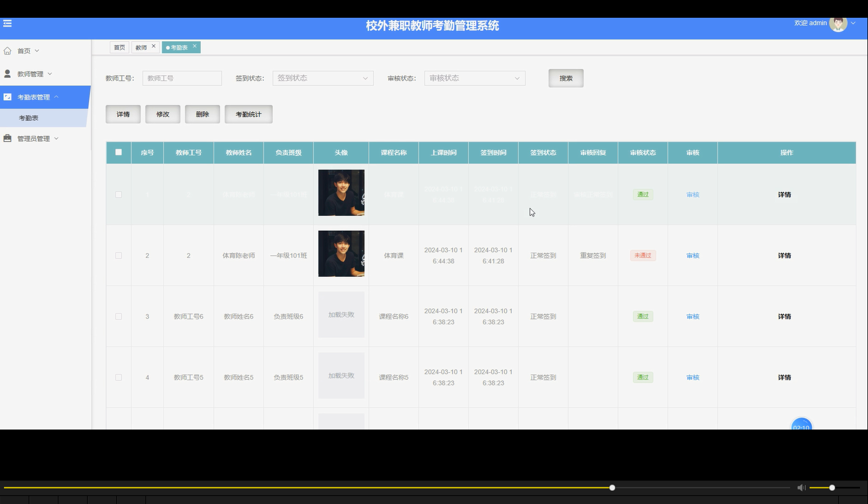Click the 修改 button
Image resolution: width=868 pixels, height=504 pixels.
163,115
